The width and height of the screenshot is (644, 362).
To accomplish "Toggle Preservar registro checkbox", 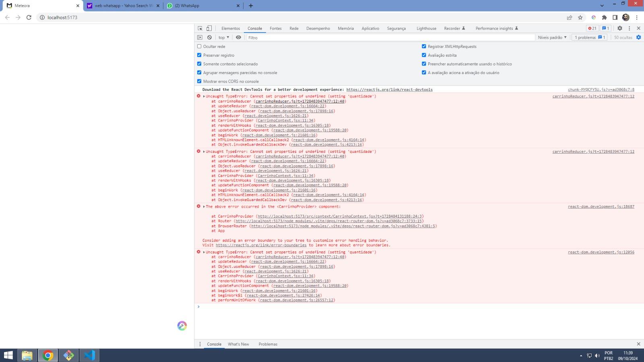I will click(x=199, y=55).
